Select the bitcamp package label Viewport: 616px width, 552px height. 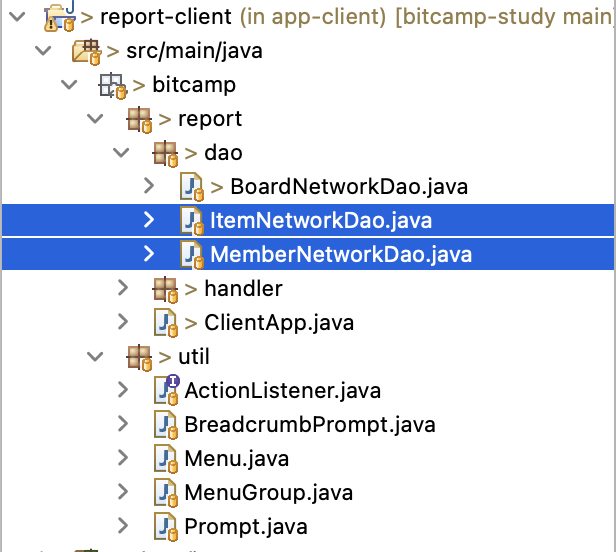tap(194, 85)
